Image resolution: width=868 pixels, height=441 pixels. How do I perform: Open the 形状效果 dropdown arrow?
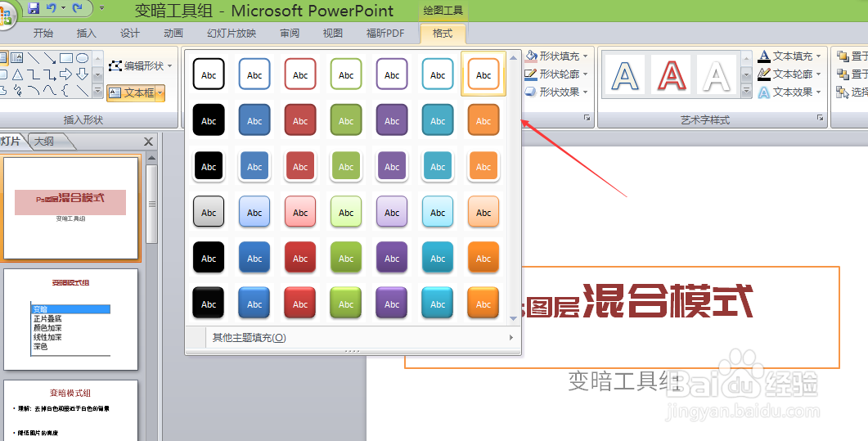585,92
